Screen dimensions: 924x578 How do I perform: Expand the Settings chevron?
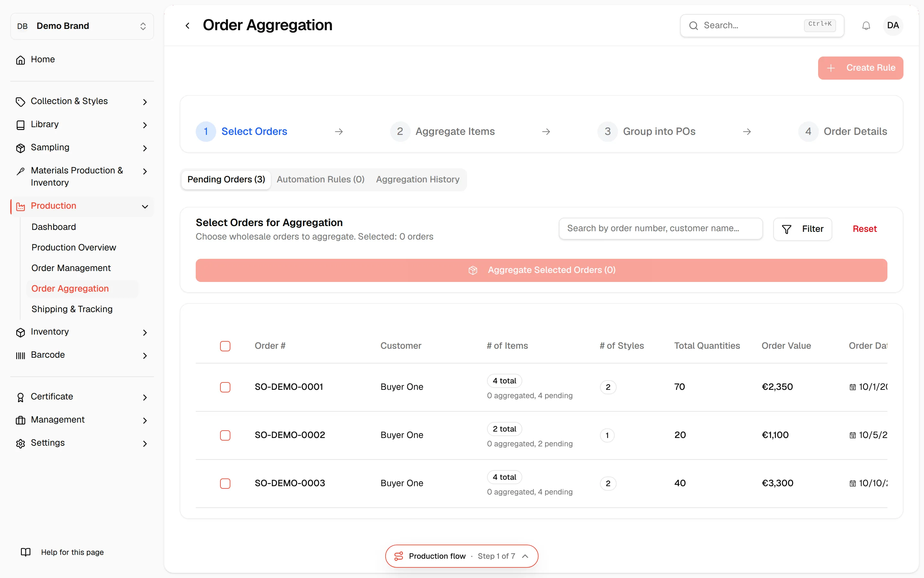pyautogui.click(x=145, y=443)
